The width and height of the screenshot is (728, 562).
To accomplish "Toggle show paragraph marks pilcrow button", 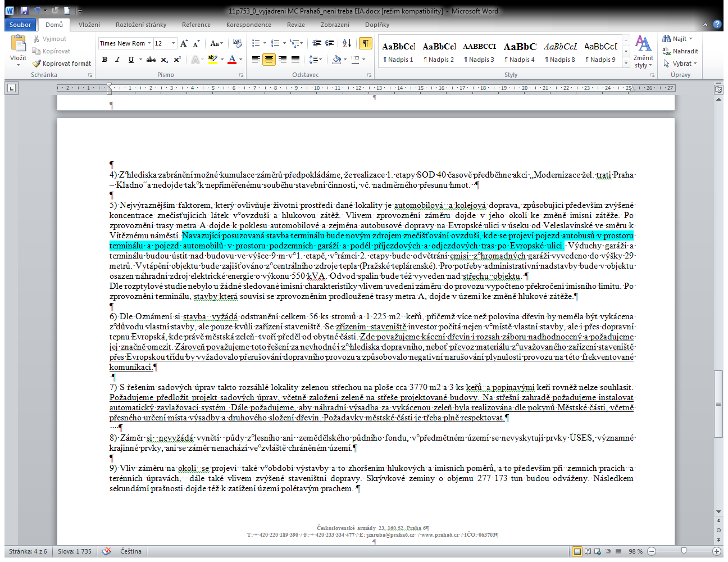I will pyautogui.click(x=366, y=43).
